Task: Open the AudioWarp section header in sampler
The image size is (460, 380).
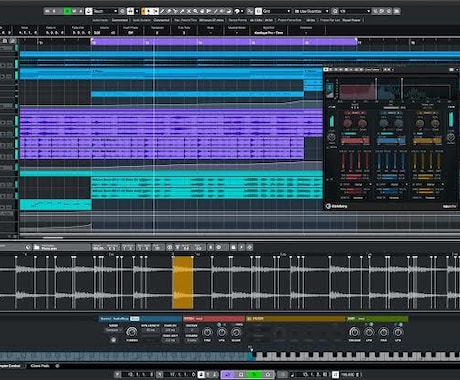Action: 140,319
